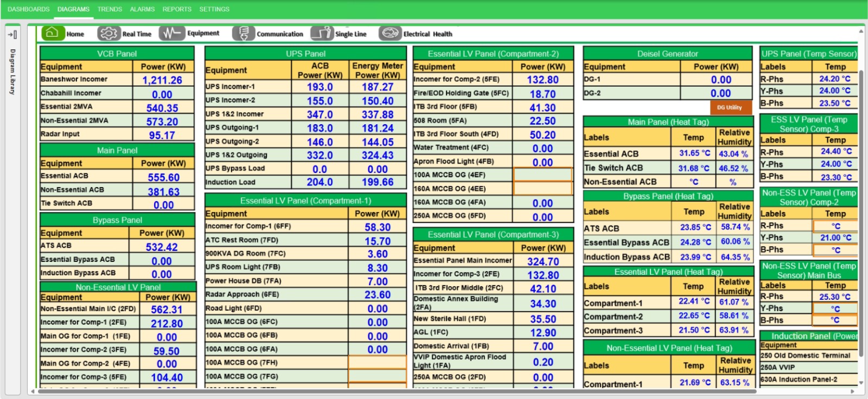
Task: Open the Settings menu item
Action: pyautogui.click(x=214, y=9)
